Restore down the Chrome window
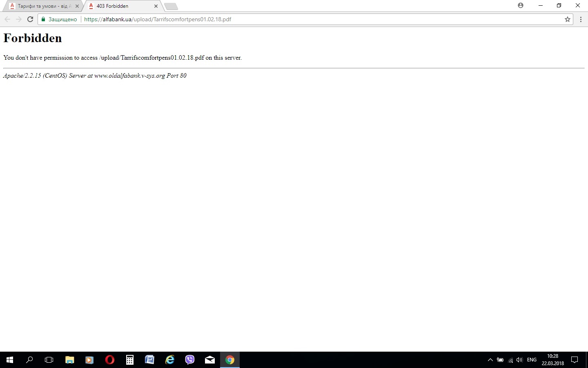The height and width of the screenshot is (368, 588). (559, 5)
